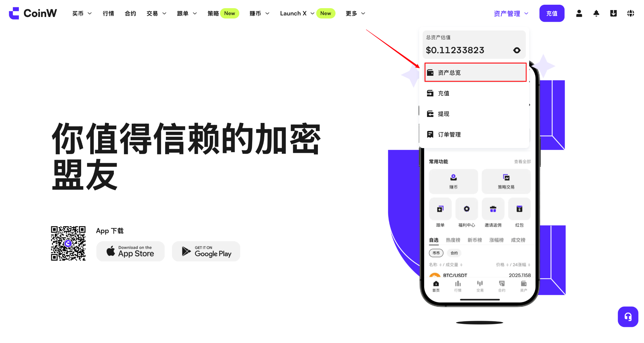Viewport: 644px width, 343px height.
Task: Click the 你值得信赖的加密盟友 headline
Action: coord(186,156)
